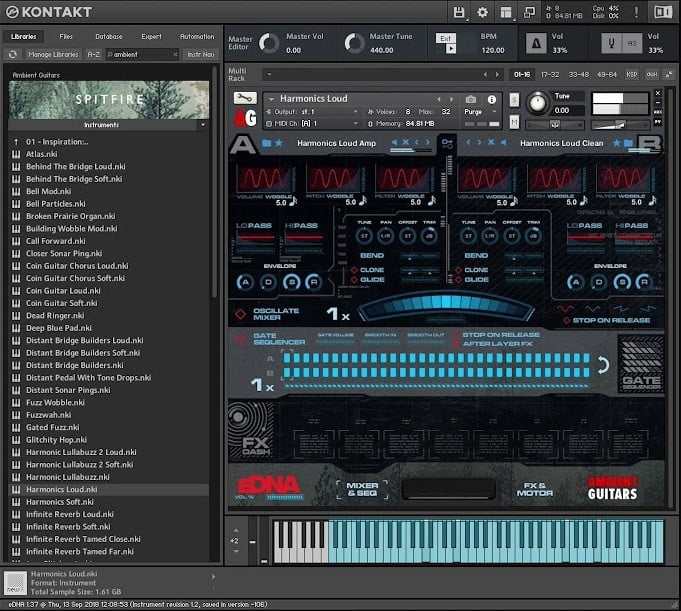
Task: Open the Instruments dropdown under Spitfire banner
Action: 203,125
